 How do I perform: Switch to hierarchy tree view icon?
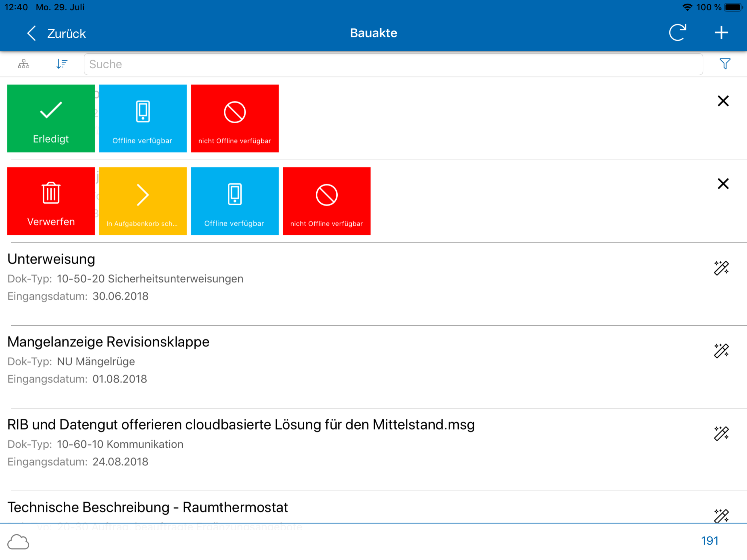24,64
